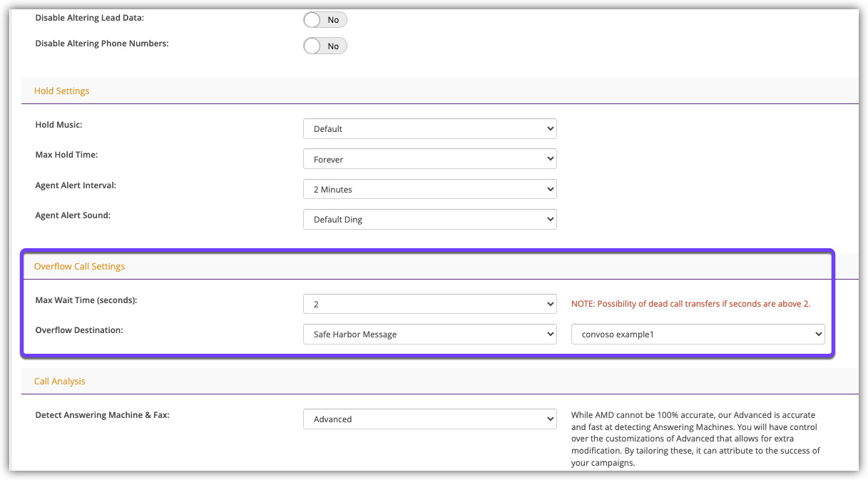
Task: Click the Overflow Destination field label
Action: point(79,330)
